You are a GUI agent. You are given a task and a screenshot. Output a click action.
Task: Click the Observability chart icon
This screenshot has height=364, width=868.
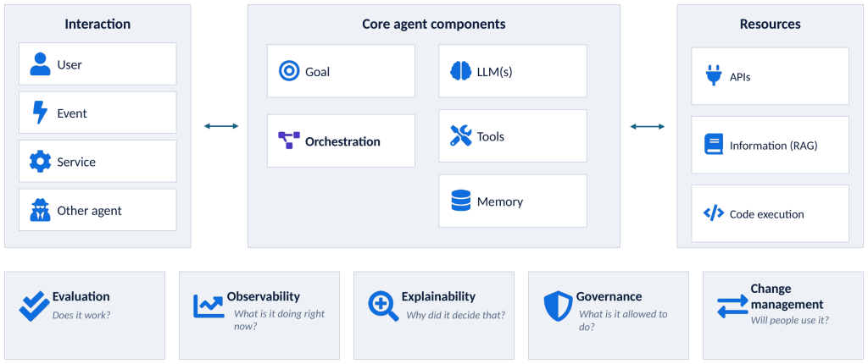point(209,306)
